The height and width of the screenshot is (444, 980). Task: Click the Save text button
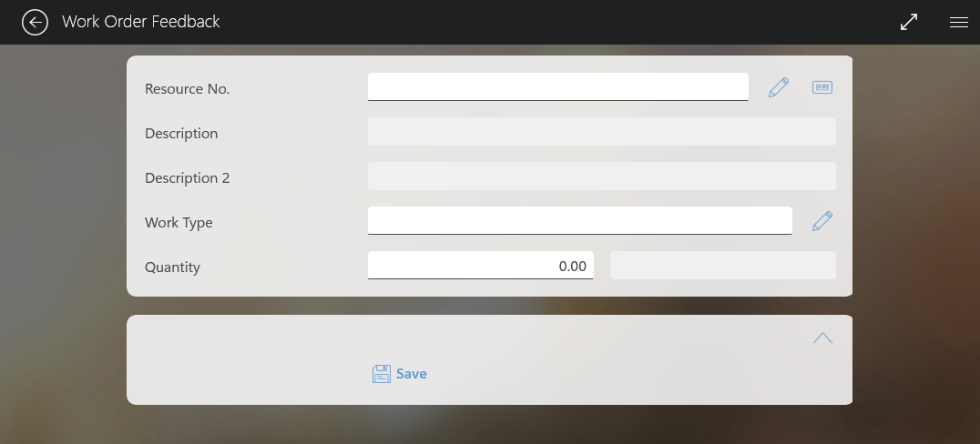[412, 373]
